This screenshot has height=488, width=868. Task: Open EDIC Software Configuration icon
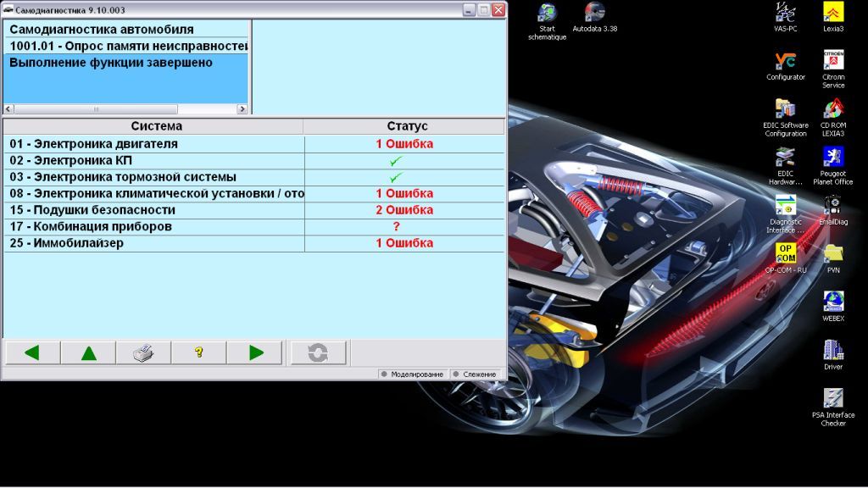coord(786,118)
